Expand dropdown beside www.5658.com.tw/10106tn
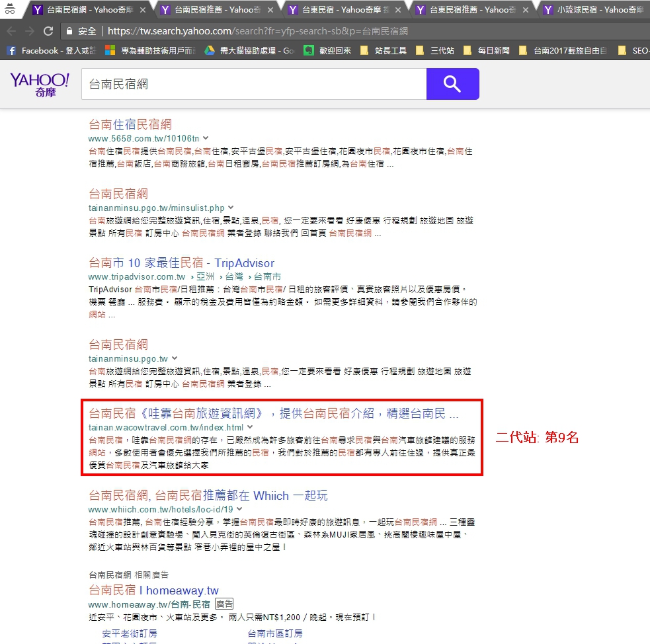Viewport: 650px width, 644px height. (x=206, y=138)
